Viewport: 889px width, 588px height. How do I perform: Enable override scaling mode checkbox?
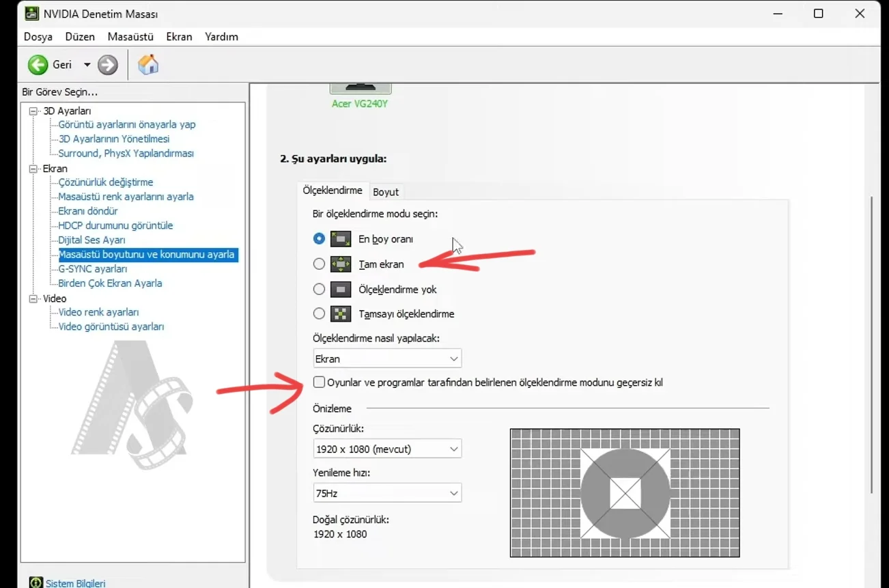pyautogui.click(x=319, y=382)
